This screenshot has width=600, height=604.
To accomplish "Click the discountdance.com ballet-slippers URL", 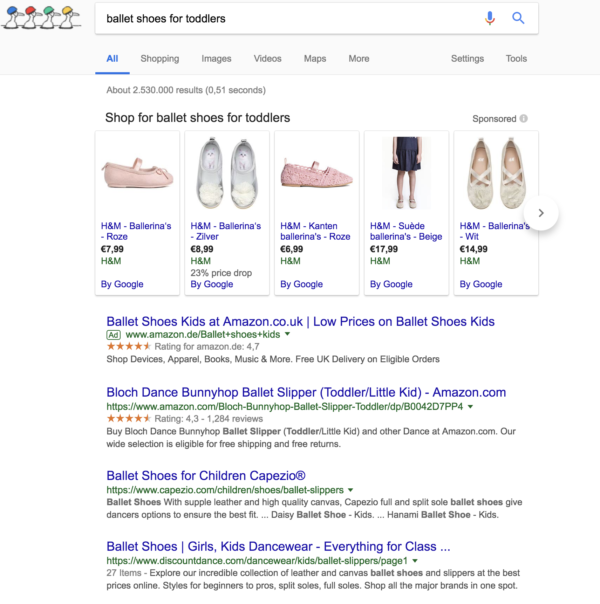I will 257,560.
